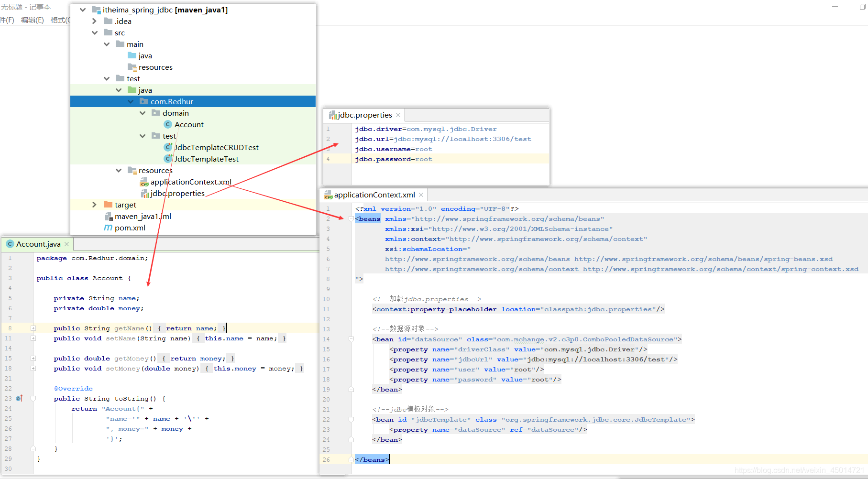
Task: Collapse the domain package
Action: pos(143,113)
